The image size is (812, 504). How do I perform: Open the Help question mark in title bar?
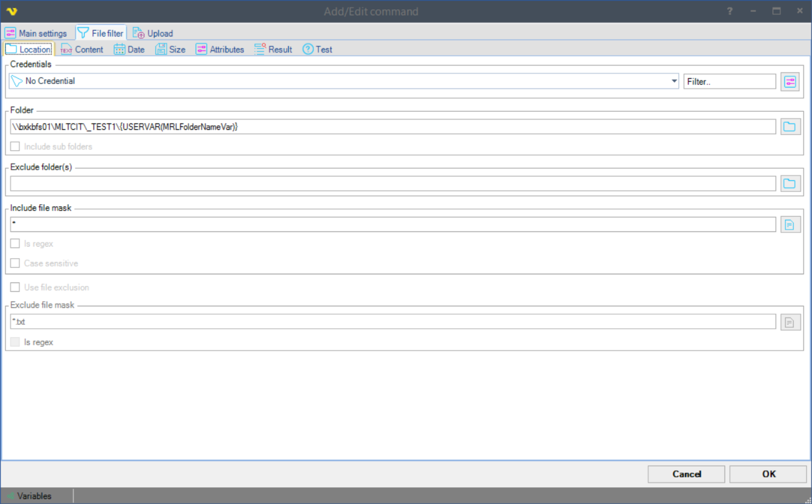(730, 11)
